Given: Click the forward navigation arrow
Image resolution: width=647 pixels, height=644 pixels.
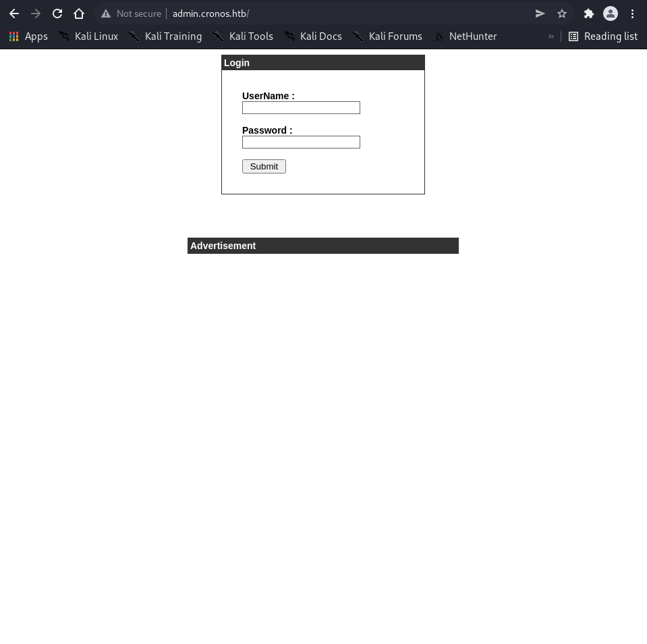Looking at the screenshot, I should coord(36,14).
